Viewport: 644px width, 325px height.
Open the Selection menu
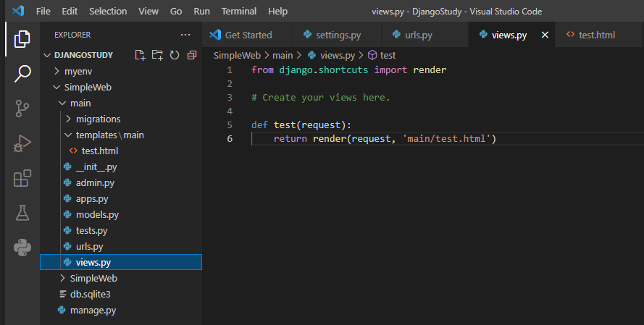tap(108, 11)
